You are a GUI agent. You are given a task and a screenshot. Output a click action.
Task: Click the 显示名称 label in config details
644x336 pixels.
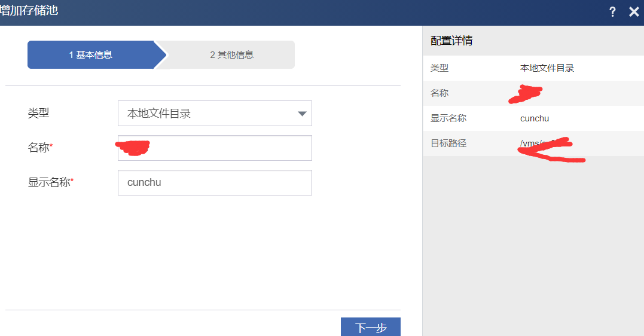(x=448, y=118)
